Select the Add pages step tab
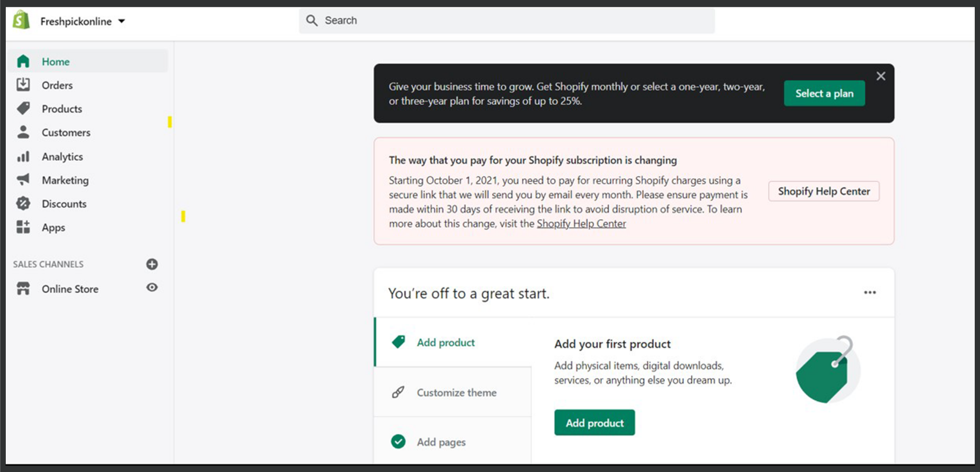The height and width of the screenshot is (472, 980). point(453,440)
